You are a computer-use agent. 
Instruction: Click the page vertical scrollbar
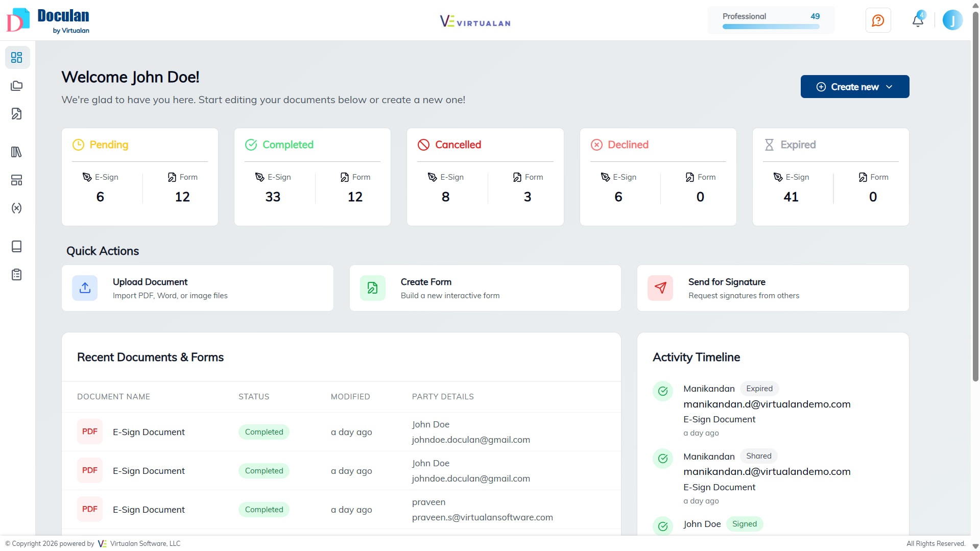975,197
